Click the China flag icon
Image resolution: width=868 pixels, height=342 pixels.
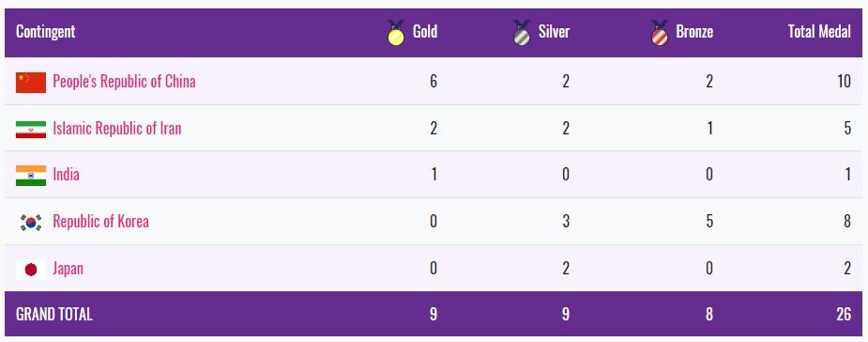31,82
